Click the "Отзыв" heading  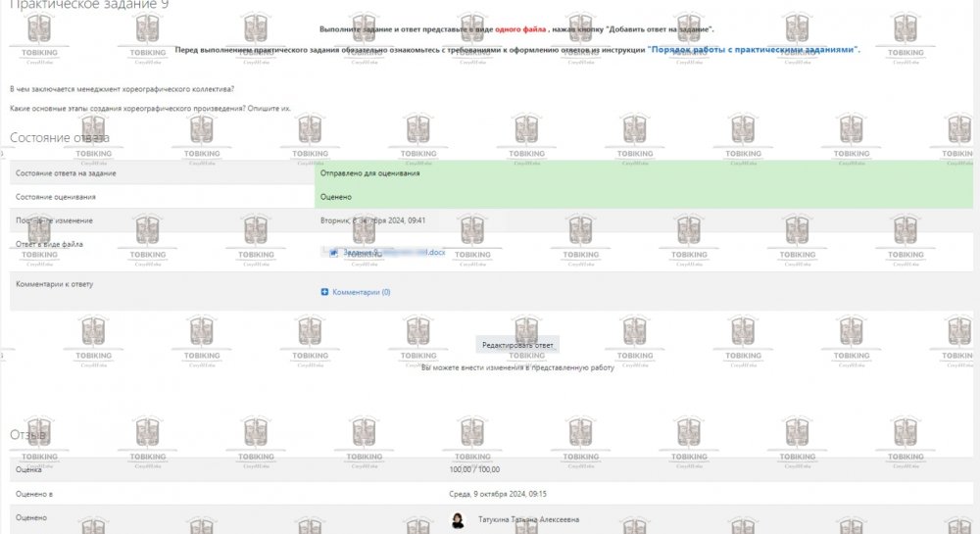pyautogui.click(x=27, y=435)
